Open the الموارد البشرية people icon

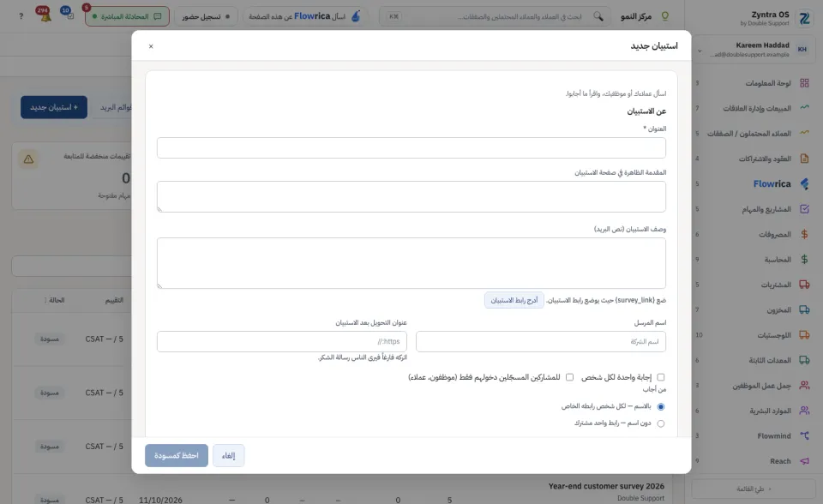[x=804, y=411]
